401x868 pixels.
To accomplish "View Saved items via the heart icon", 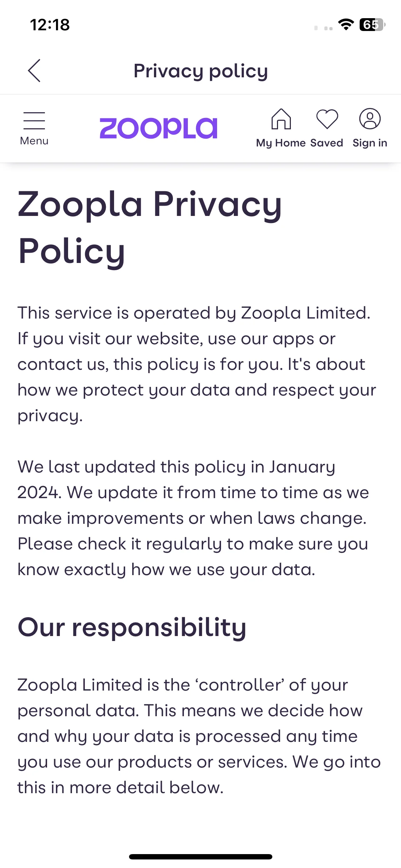I will tap(327, 119).
